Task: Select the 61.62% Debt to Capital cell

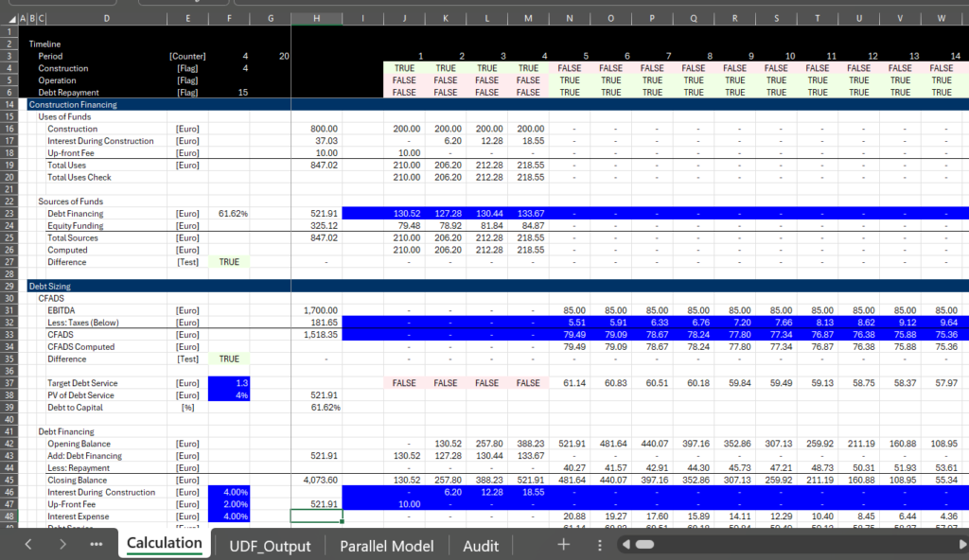Action: pyautogui.click(x=316, y=408)
